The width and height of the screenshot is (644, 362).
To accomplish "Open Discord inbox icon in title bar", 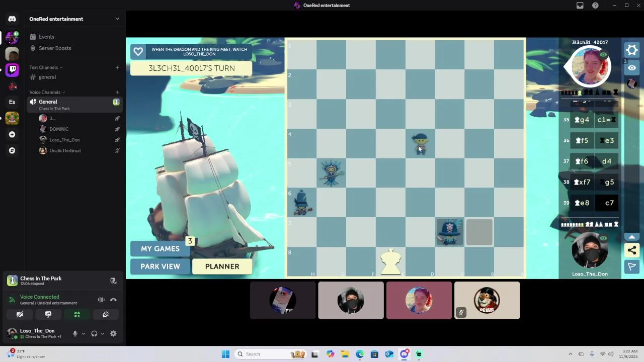I will (x=580, y=6).
